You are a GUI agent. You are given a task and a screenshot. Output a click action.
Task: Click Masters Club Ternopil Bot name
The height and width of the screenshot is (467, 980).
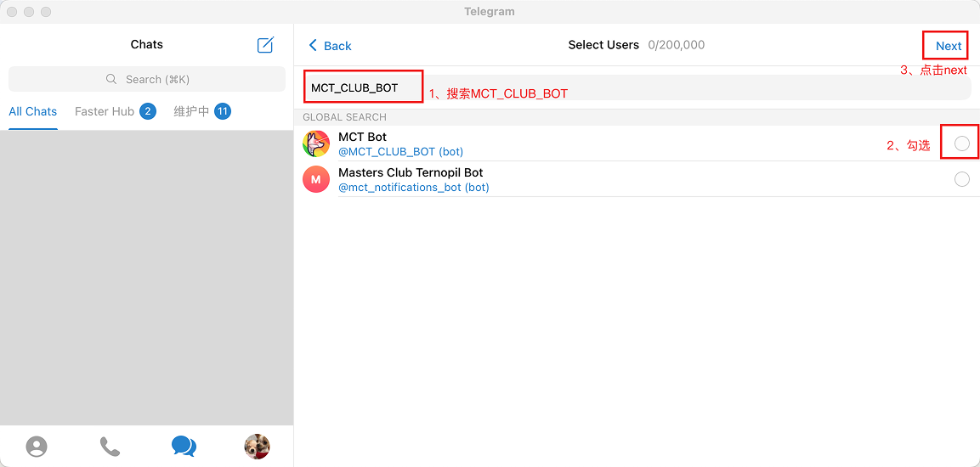click(x=411, y=172)
